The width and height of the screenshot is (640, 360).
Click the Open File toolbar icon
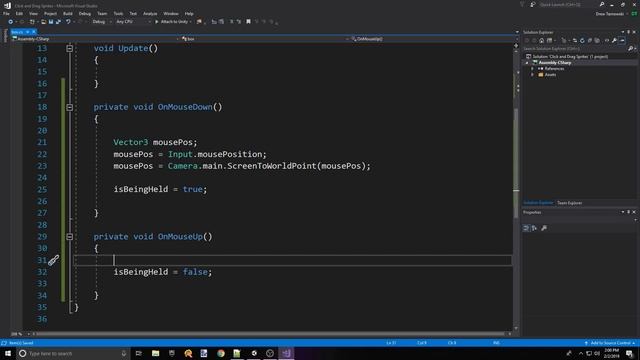(x=43, y=22)
